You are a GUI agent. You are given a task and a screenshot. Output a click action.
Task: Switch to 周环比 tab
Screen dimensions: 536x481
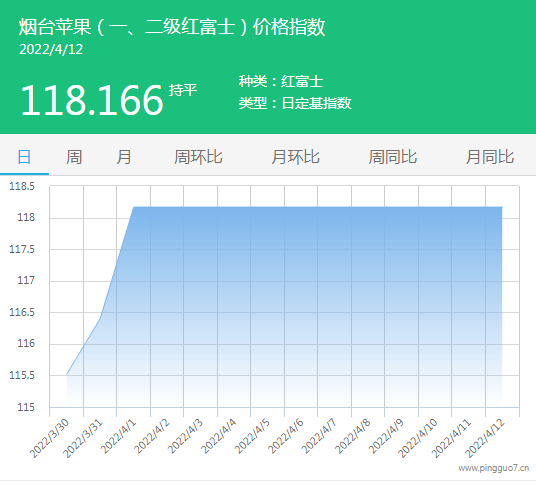[x=198, y=157]
